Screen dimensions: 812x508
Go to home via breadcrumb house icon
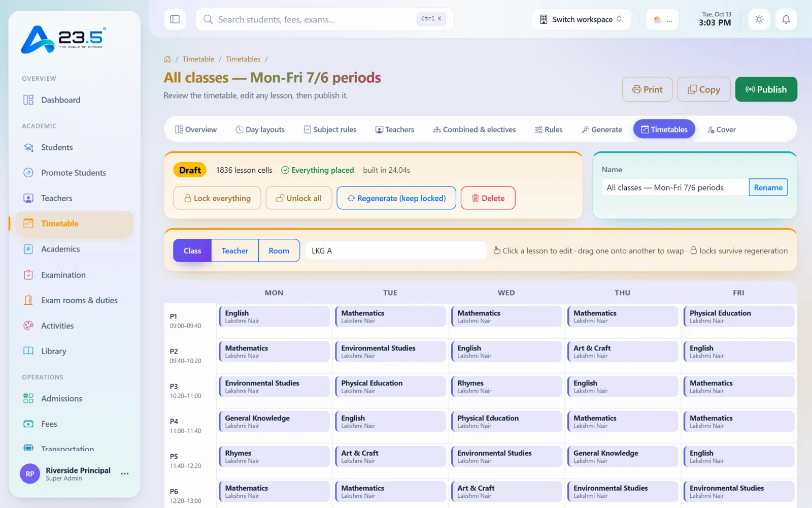click(167, 59)
